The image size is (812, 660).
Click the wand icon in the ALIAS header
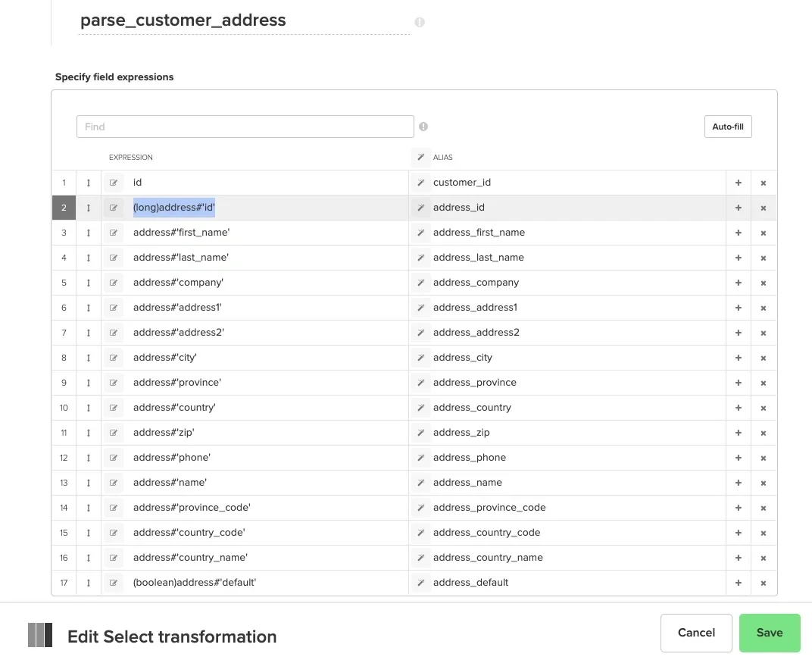pyautogui.click(x=421, y=157)
